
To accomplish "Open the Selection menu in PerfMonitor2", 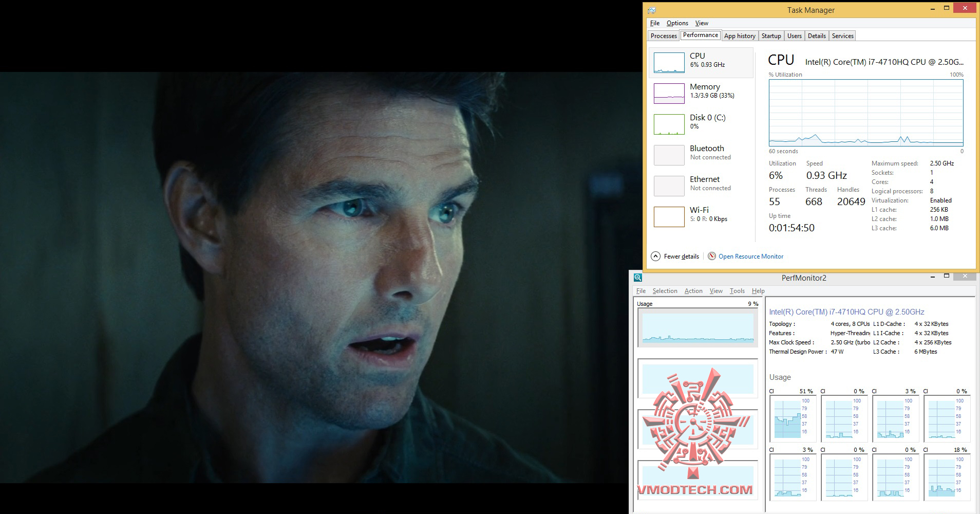I will coord(665,291).
